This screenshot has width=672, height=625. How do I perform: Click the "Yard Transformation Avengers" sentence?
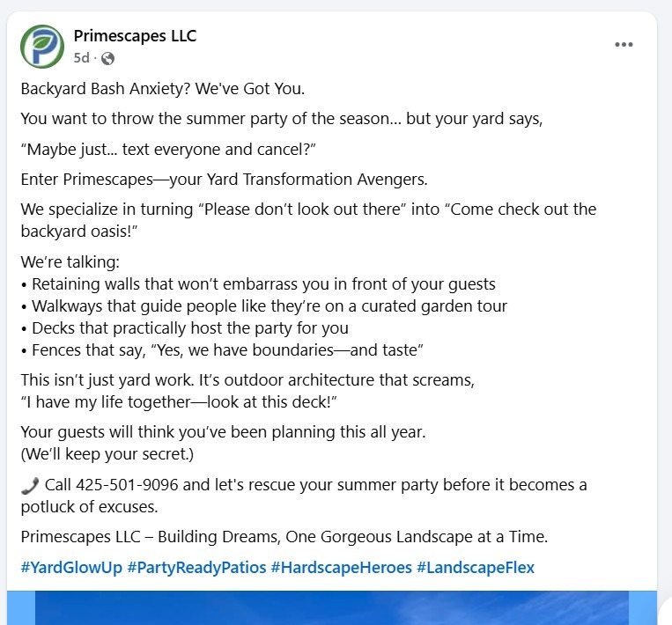tap(224, 180)
